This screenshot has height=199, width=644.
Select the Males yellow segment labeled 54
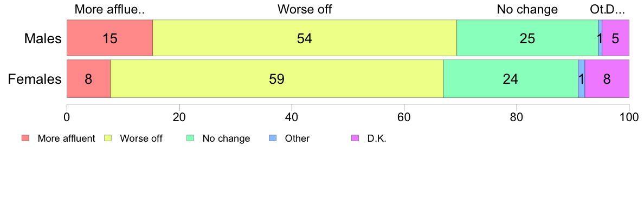tap(305, 38)
